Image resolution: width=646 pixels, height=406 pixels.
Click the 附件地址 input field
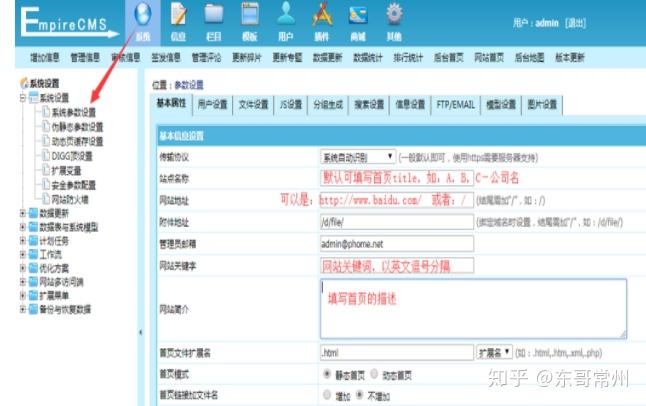tap(397, 222)
